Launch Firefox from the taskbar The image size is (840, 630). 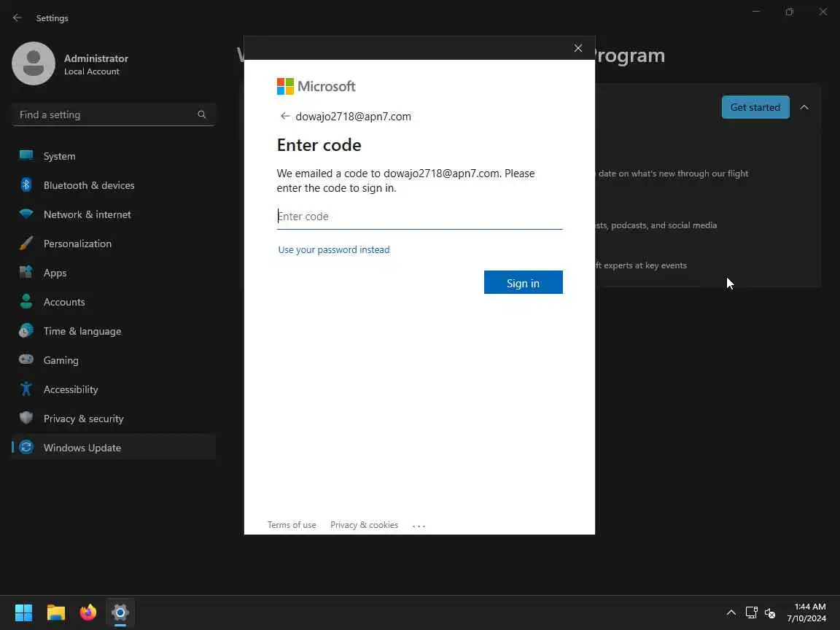tap(87, 612)
